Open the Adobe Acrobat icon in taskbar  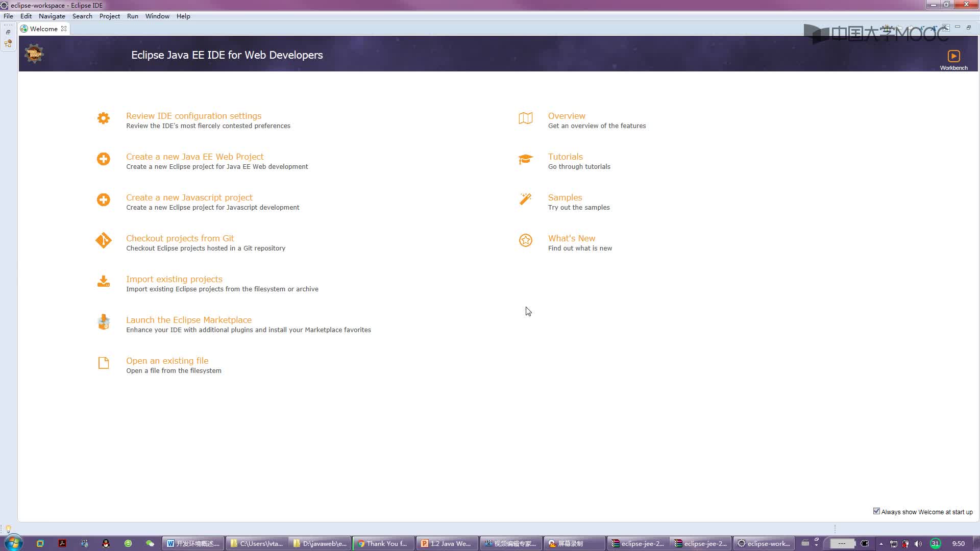(x=62, y=543)
